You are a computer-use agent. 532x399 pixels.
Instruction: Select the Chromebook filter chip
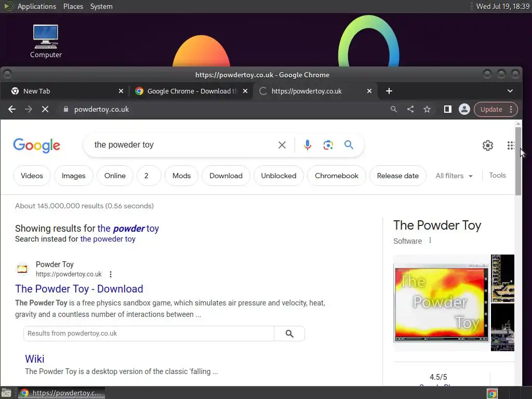tap(337, 176)
